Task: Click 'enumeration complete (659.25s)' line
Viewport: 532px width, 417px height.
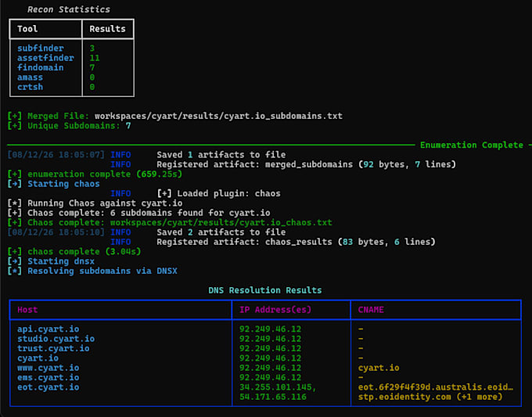Action: click(x=95, y=174)
